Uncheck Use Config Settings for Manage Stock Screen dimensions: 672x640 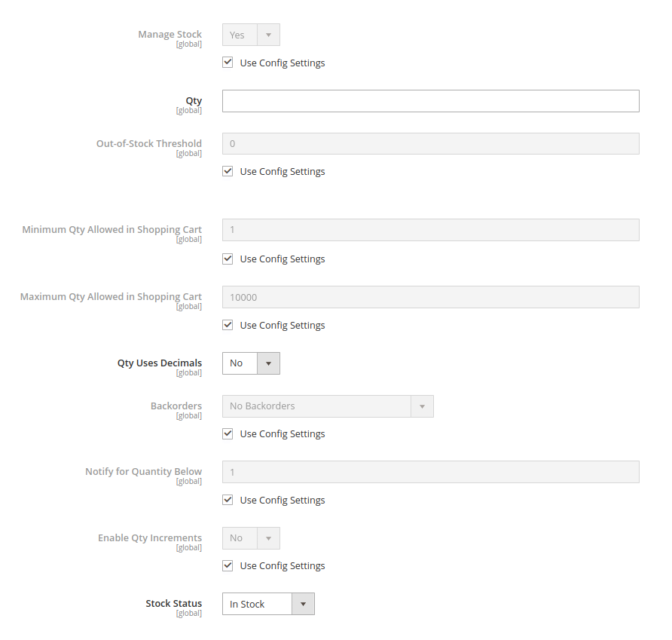(x=228, y=63)
